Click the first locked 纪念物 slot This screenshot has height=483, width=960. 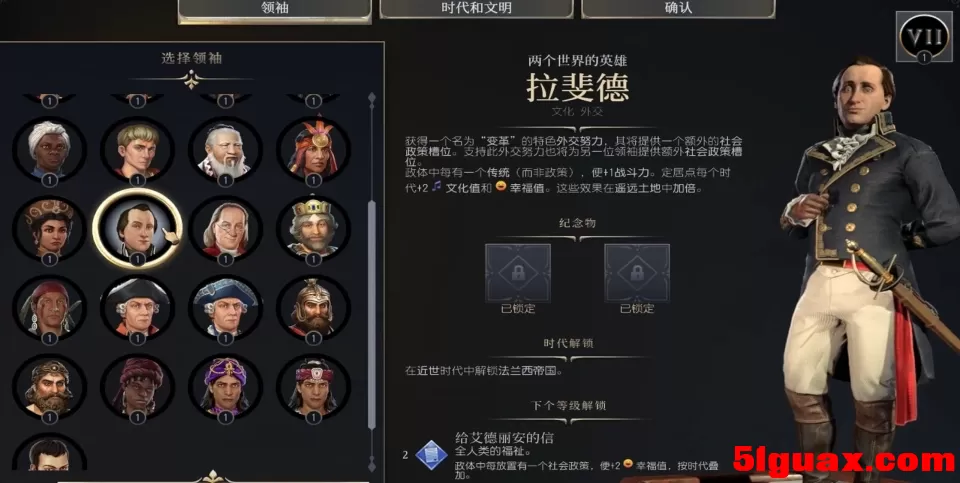(518, 272)
